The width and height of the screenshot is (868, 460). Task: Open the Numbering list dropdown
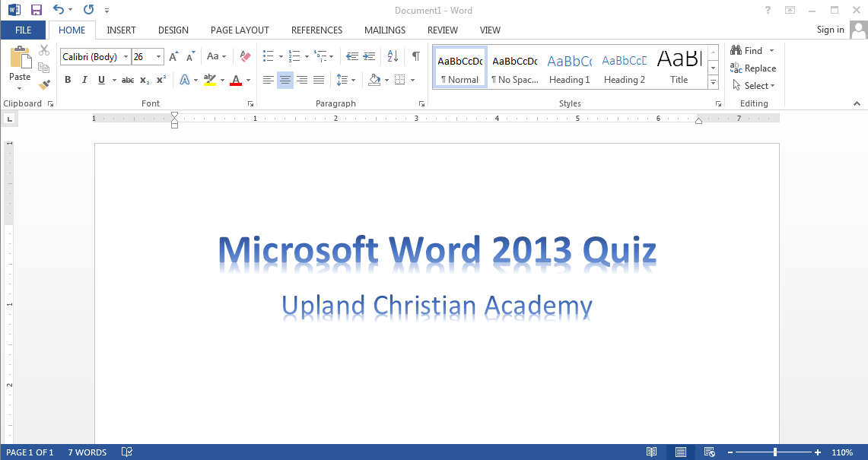click(x=307, y=56)
